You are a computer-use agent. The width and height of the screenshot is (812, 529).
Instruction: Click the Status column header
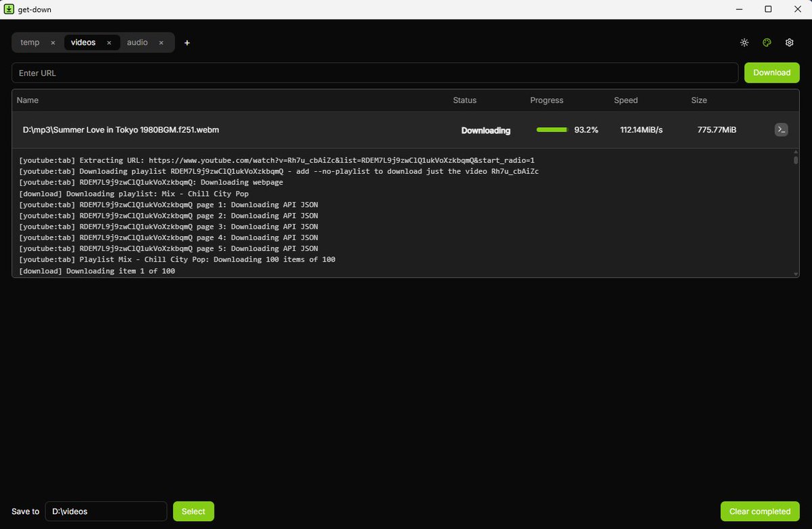pyautogui.click(x=465, y=100)
